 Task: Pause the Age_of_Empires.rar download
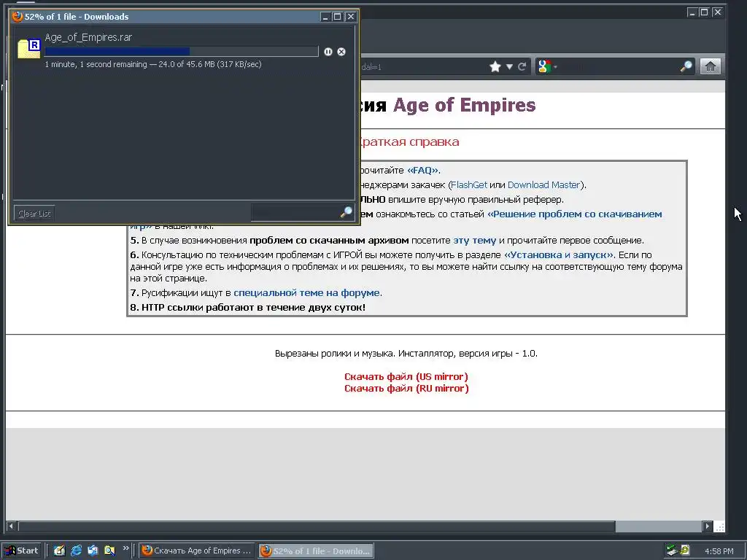click(x=328, y=52)
